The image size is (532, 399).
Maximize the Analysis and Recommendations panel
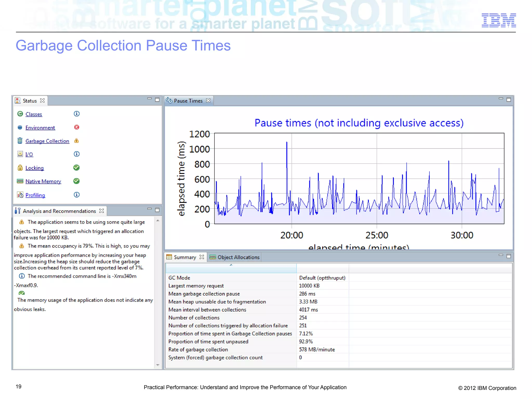click(157, 210)
